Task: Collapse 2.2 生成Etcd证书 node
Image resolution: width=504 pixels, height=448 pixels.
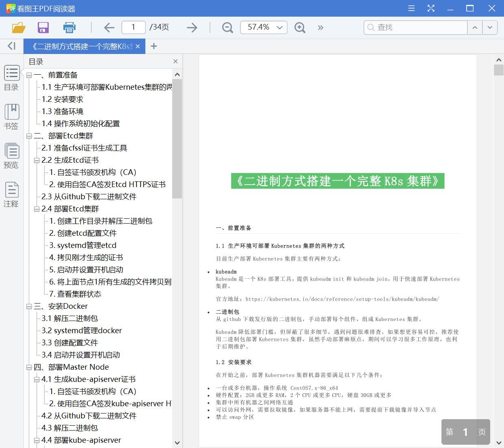Action: 37,160
